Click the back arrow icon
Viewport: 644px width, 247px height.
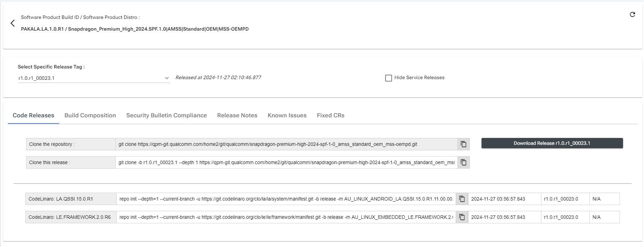point(13,23)
